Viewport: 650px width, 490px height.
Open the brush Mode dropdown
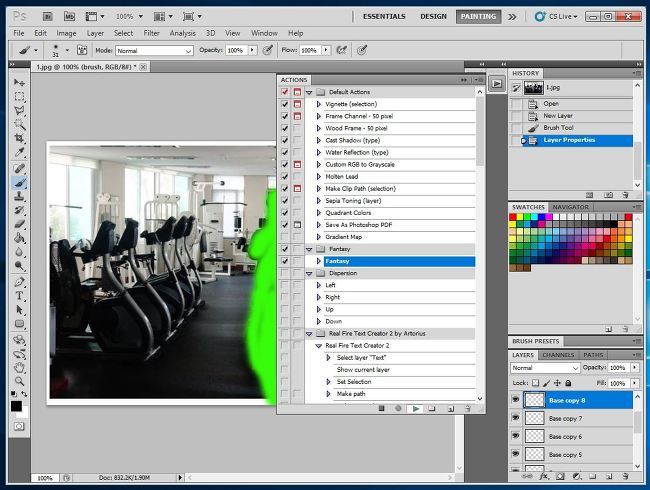coord(154,51)
